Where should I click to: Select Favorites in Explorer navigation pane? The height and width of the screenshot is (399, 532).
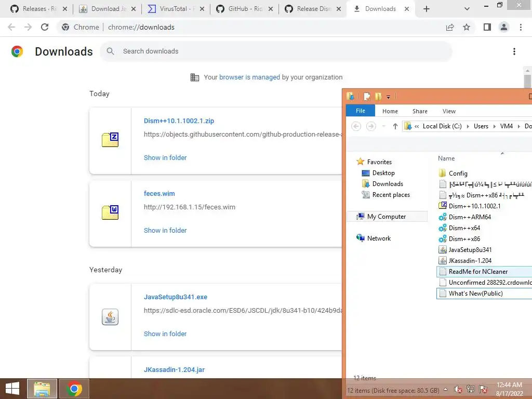(x=374, y=162)
